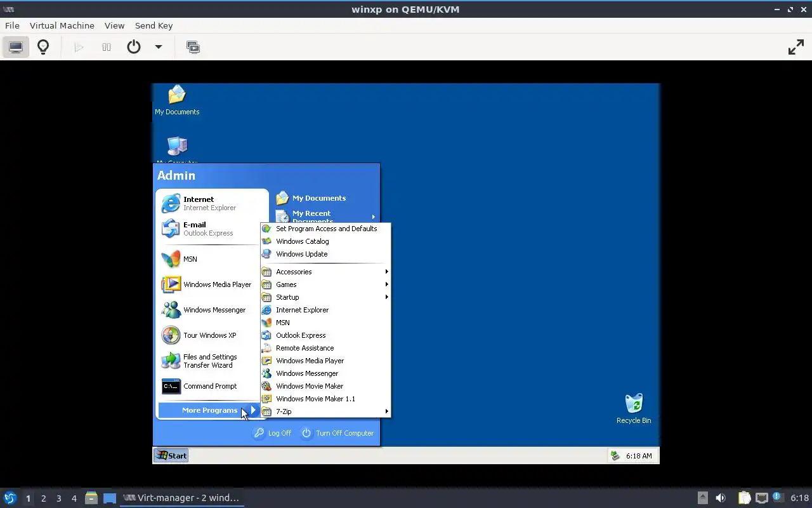This screenshot has width=812, height=508.
Task: Open the shutdown options dropdown arrow
Action: pos(159,47)
